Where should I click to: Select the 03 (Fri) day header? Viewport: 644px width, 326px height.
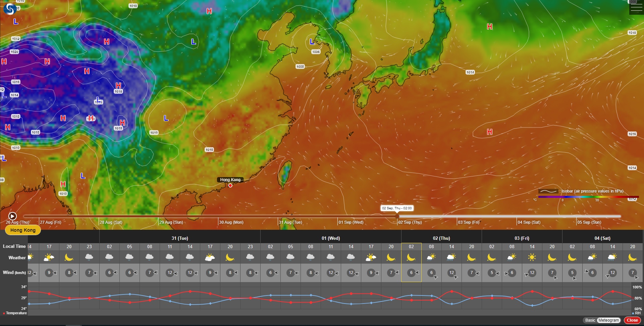tap(522, 238)
